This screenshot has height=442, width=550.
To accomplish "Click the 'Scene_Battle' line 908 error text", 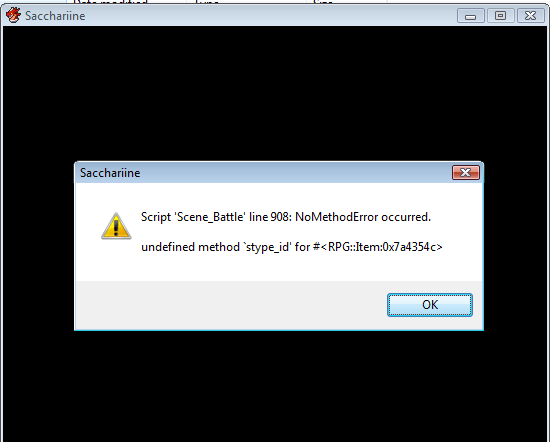I will click(286, 217).
